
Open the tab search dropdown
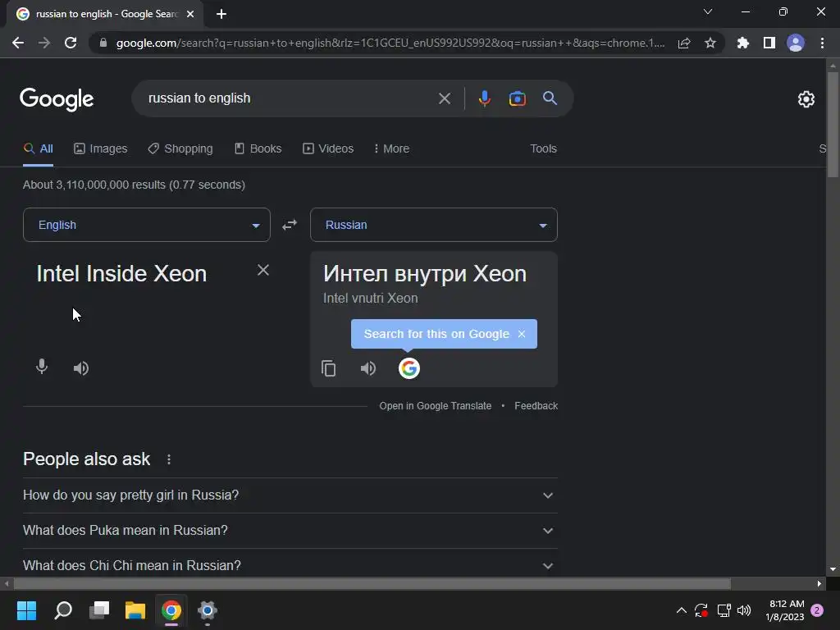(x=708, y=11)
